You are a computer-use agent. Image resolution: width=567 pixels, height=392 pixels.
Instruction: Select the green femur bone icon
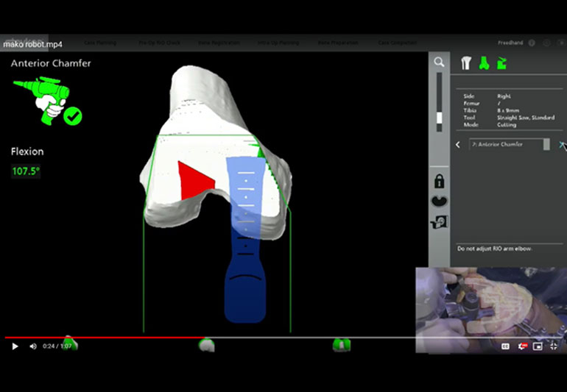(x=484, y=63)
